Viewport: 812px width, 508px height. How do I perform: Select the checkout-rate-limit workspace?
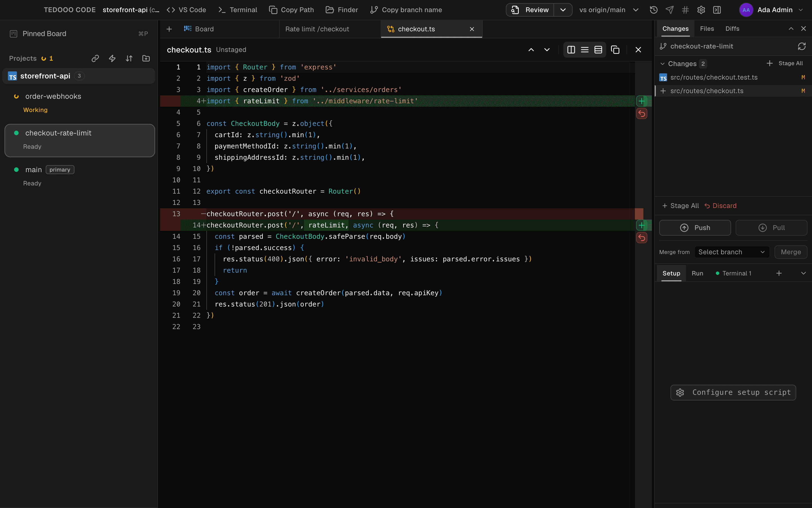click(80, 141)
